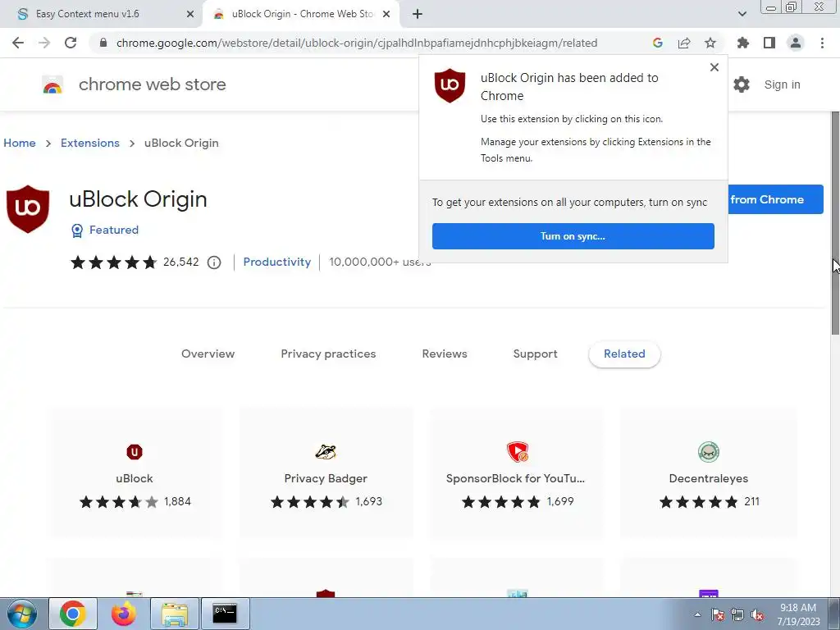Click the uBlock Origin shield in popup
840x630 pixels.
450,85
